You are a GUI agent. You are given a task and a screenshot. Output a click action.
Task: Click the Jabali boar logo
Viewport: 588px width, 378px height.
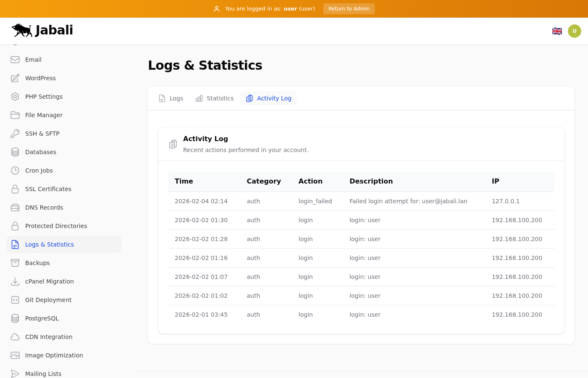[x=22, y=30]
